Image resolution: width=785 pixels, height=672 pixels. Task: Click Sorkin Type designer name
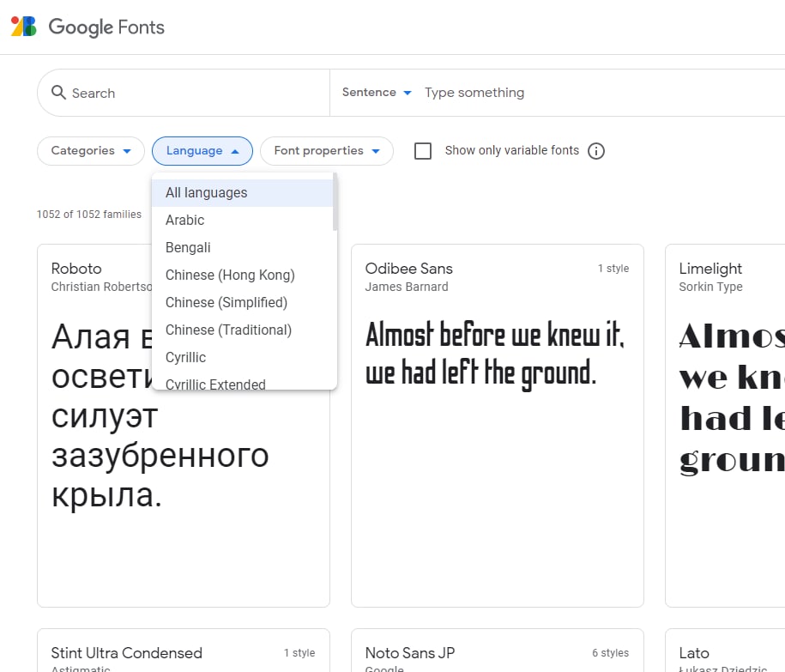click(x=710, y=287)
